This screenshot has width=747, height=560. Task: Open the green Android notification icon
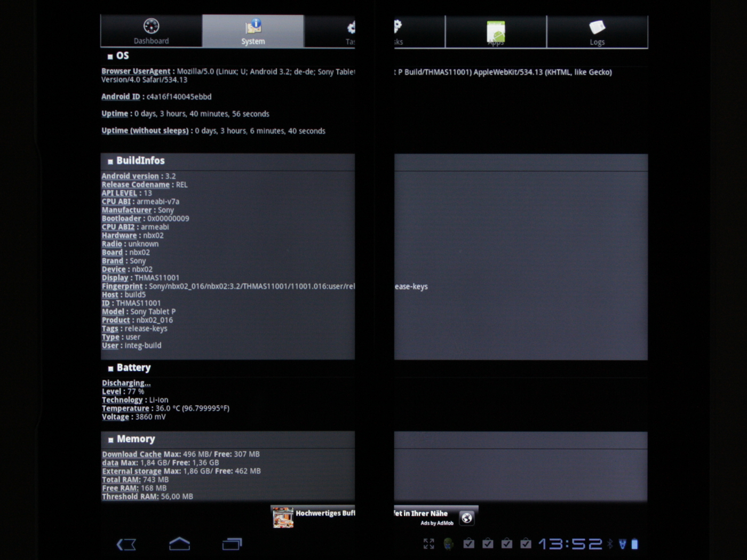point(449,543)
